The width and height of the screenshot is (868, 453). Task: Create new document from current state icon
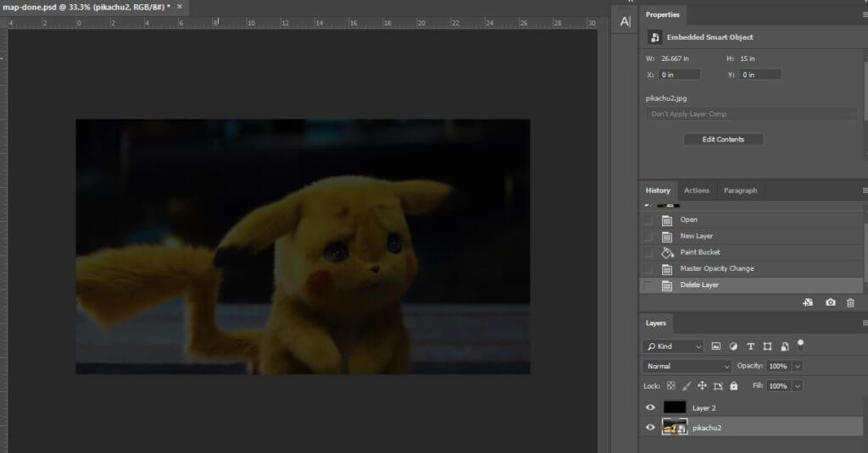pos(808,302)
